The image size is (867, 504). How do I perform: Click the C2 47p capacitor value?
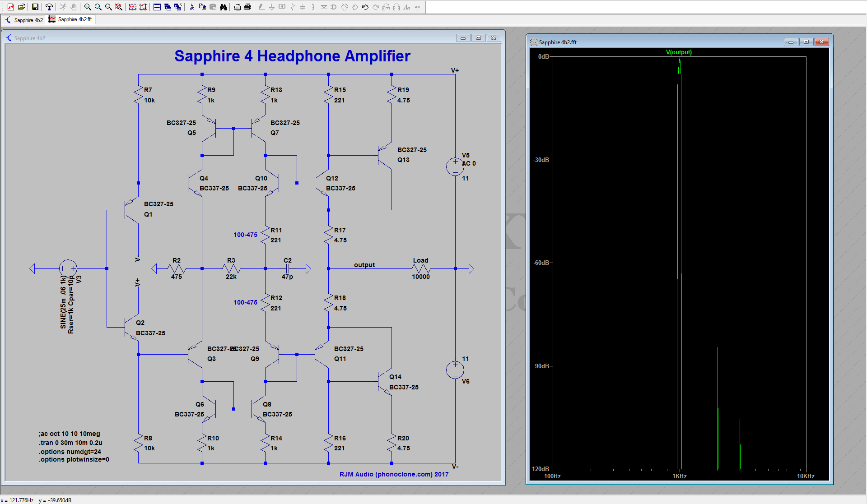click(x=288, y=277)
